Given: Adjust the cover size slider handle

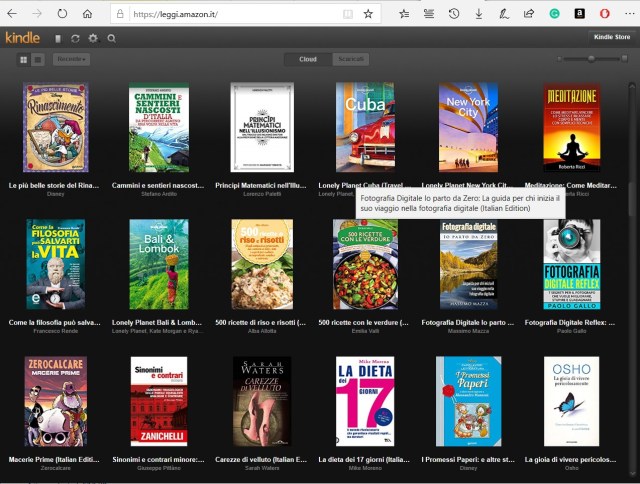Looking at the screenshot, I should point(592,59).
